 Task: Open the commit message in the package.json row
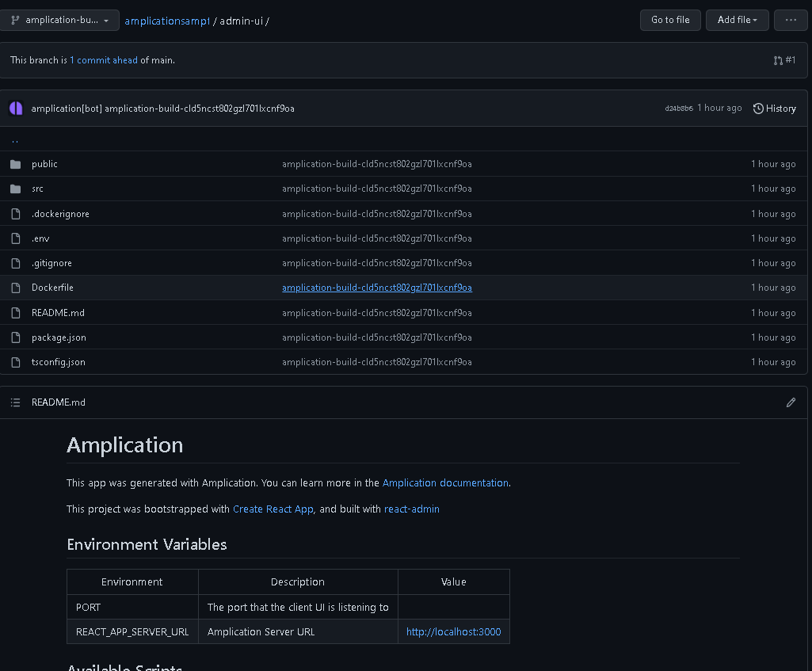377,337
